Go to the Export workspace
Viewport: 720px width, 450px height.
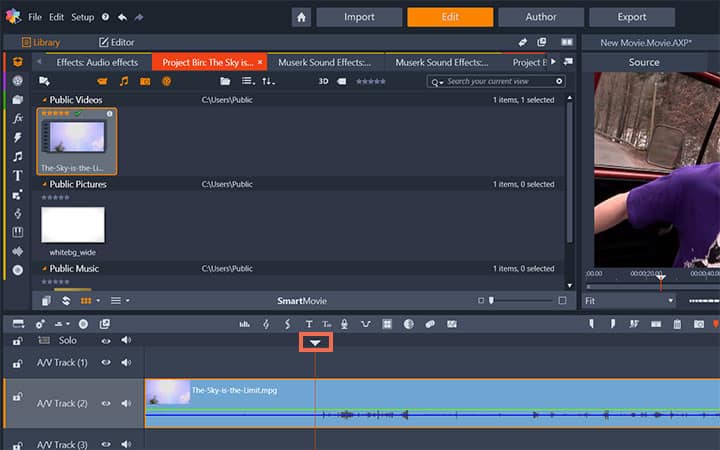(632, 17)
